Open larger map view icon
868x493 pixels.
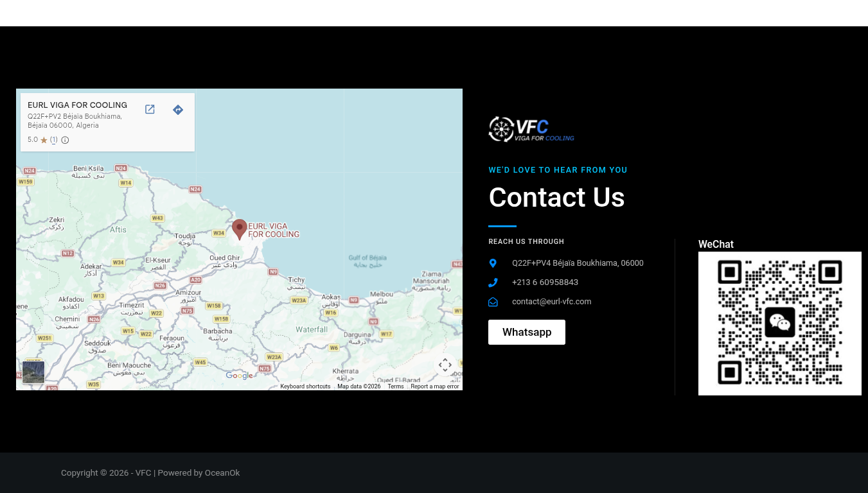point(150,110)
